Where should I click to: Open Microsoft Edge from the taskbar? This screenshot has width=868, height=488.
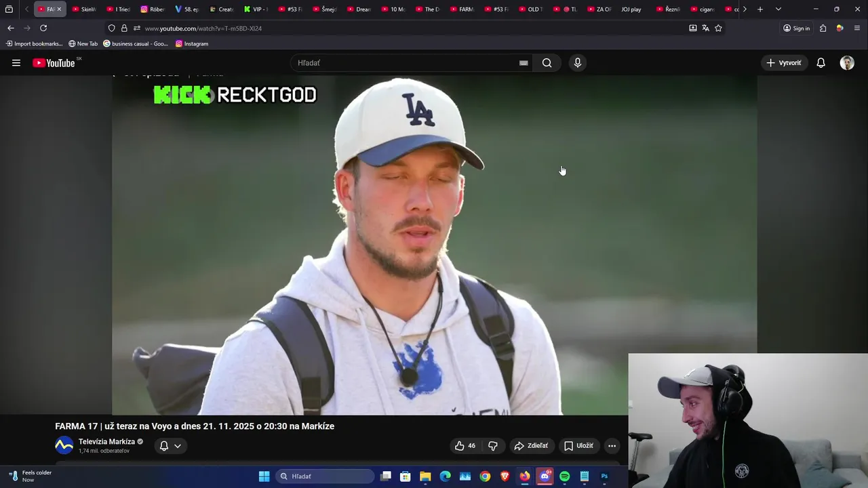tap(445, 476)
